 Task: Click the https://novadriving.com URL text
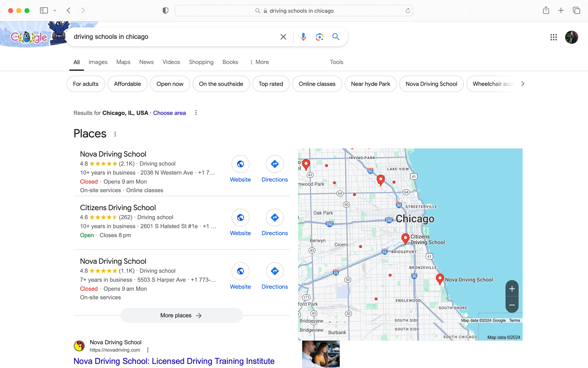tap(115, 350)
